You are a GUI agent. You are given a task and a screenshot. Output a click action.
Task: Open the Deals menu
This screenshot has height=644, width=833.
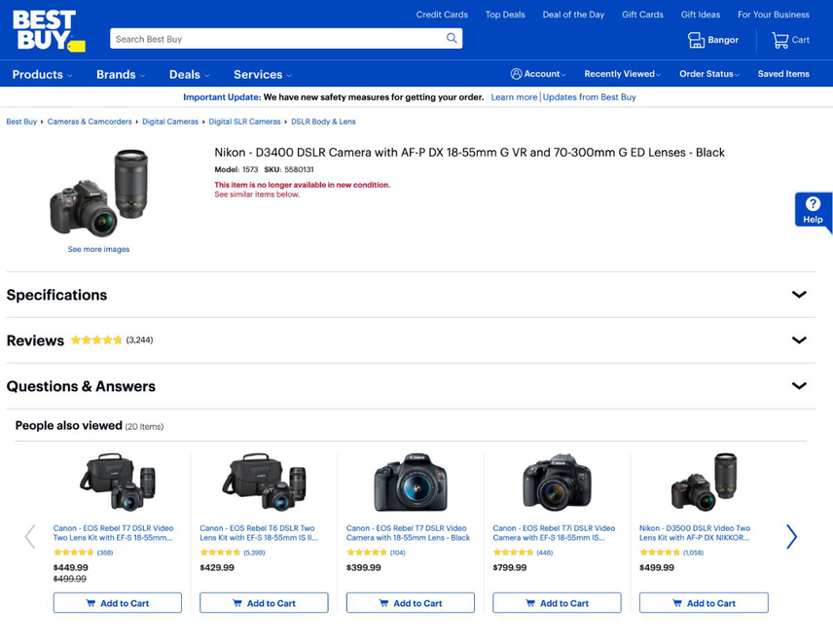pos(187,74)
